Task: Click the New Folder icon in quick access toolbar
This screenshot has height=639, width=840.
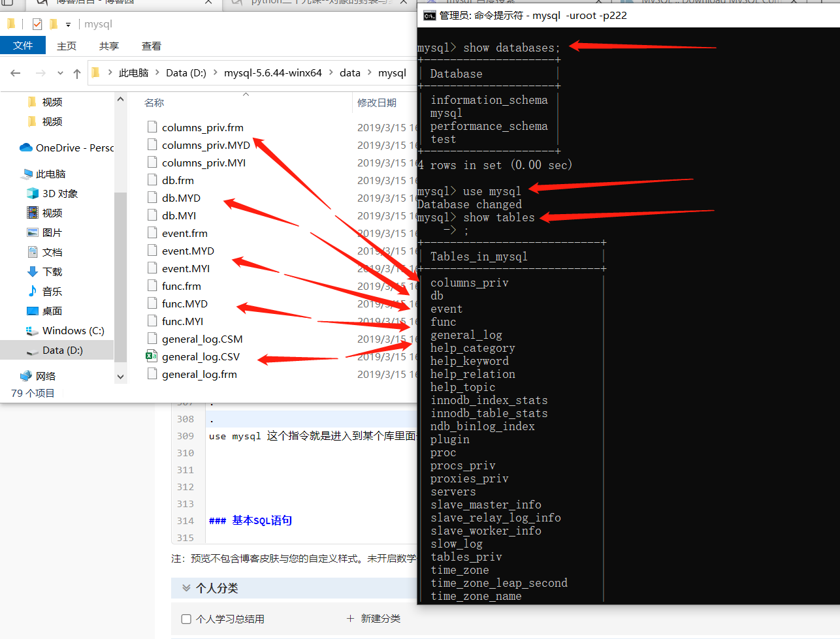Action: [54, 24]
